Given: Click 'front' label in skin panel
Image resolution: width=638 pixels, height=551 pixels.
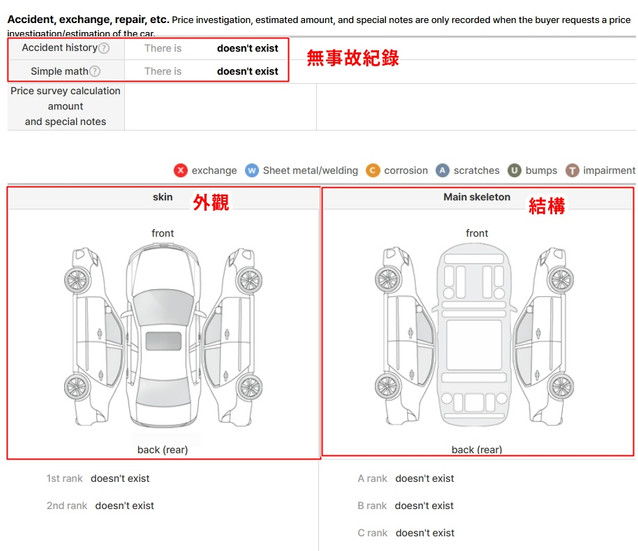Looking at the screenshot, I should [163, 234].
